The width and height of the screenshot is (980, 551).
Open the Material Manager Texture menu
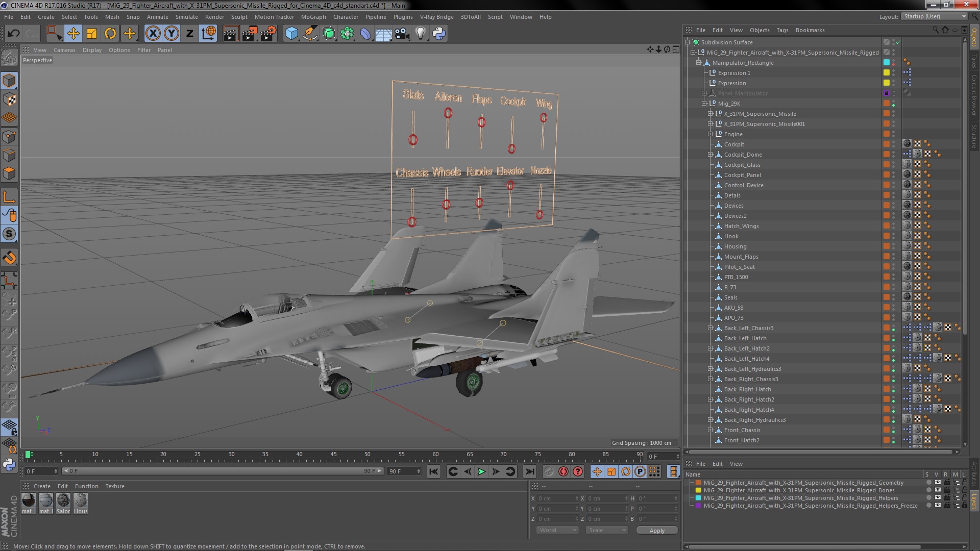pos(114,486)
